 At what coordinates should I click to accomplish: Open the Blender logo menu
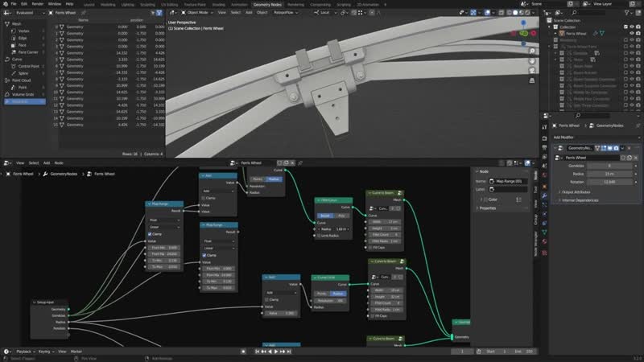(6, 4)
